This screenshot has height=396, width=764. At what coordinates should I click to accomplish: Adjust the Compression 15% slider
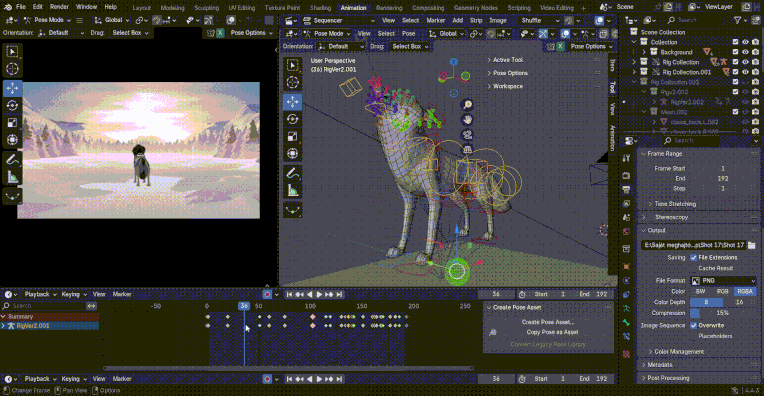723,313
